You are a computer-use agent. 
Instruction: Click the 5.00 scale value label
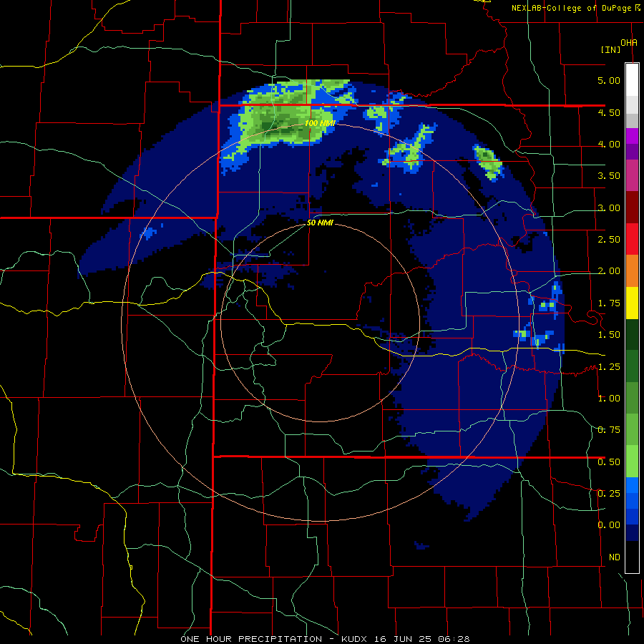[609, 80]
